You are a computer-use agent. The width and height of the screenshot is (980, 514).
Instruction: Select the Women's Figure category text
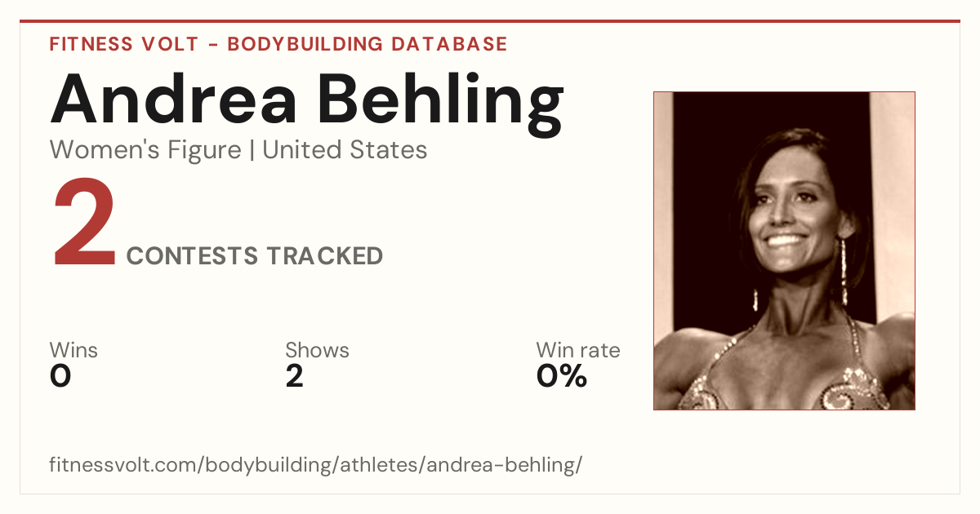pos(145,150)
